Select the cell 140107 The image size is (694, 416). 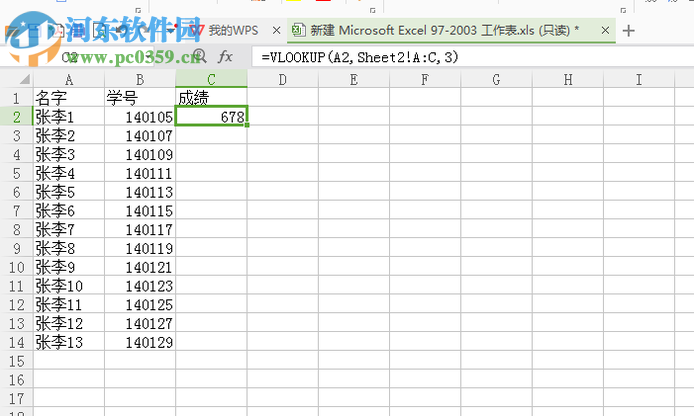(140, 135)
